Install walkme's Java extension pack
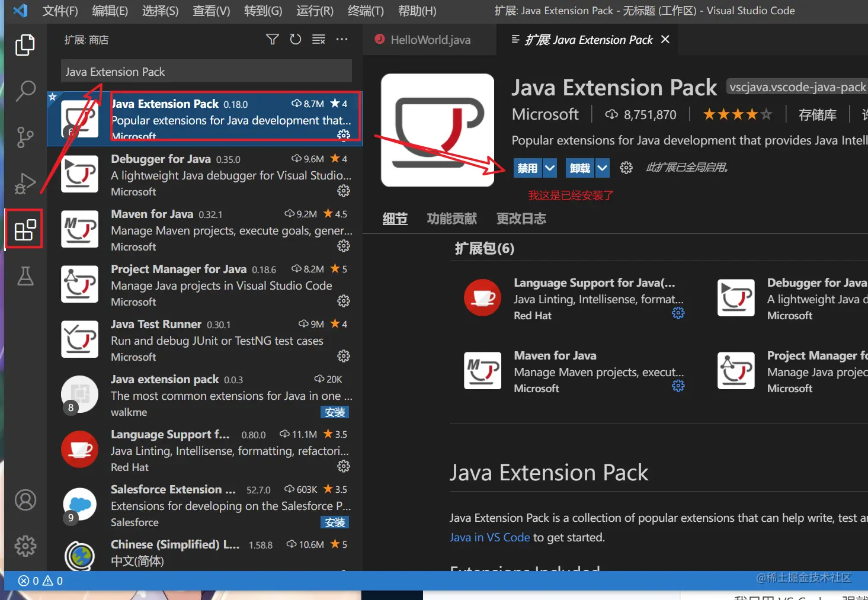This screenshot has width=868, height=600. [x=335, y=412]
